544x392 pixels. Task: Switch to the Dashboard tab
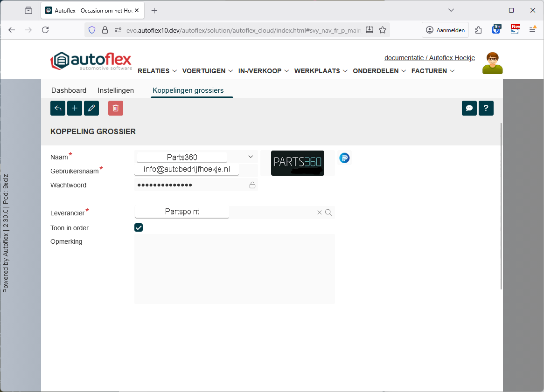coord(69,90)
